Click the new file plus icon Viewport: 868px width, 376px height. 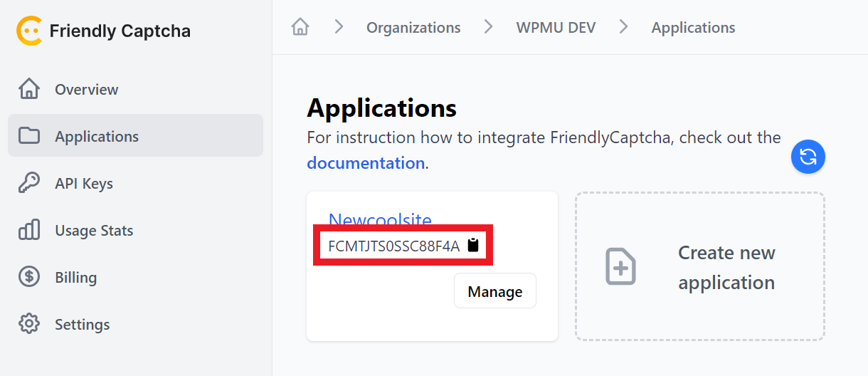click(620, 267)
